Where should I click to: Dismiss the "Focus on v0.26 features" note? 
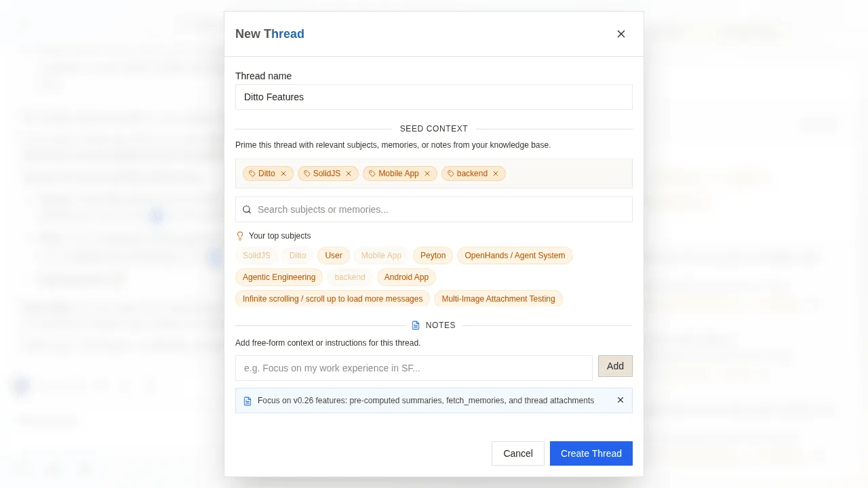tap(620, 400)
